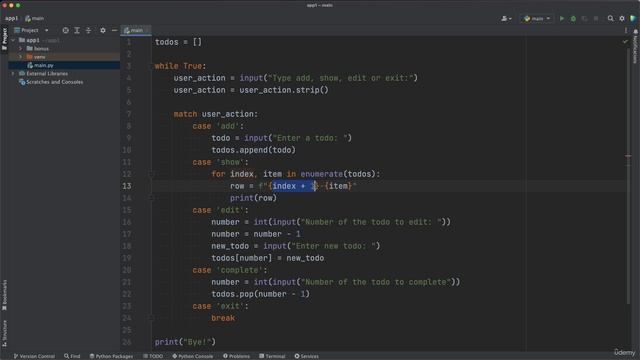Open IDE settings gear in top toolbar
640x360 pixels.
click(x=622, y=18)
